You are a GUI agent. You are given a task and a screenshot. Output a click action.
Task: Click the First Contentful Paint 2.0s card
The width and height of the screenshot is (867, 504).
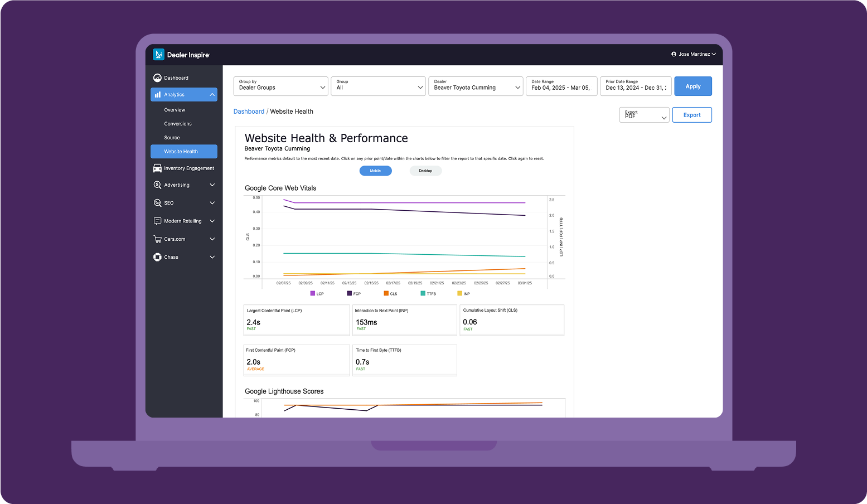tap(297, 360)
